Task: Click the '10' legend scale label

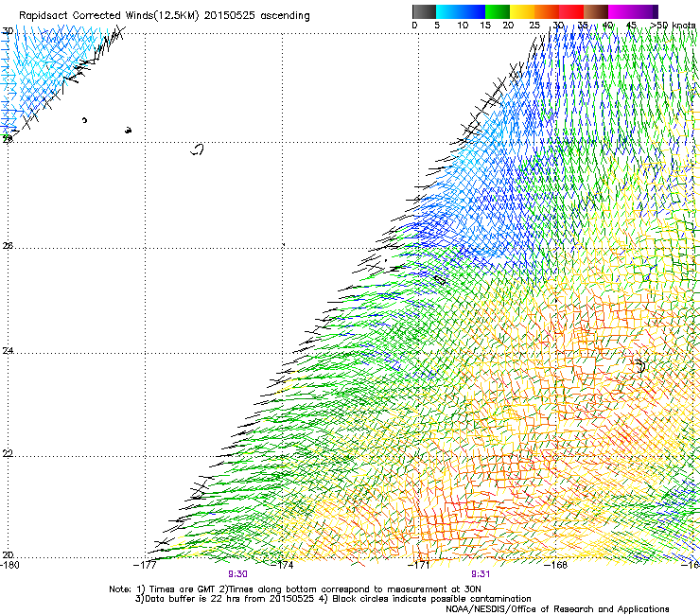Action: pos(463,25)
